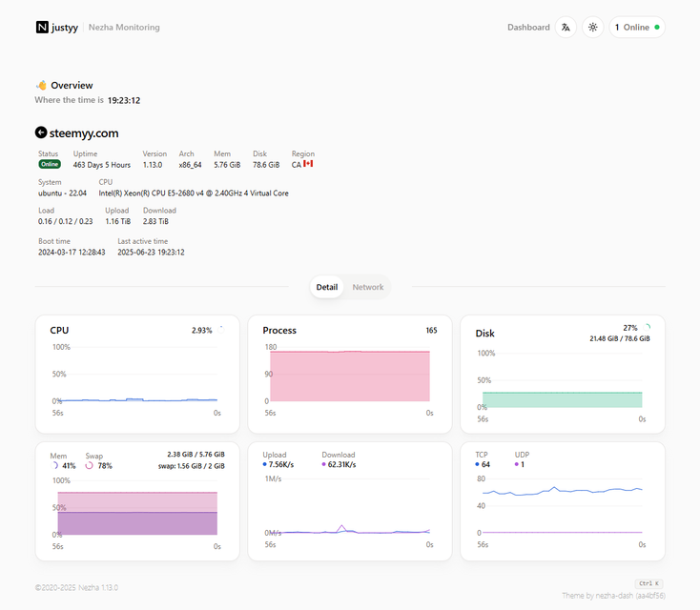The width and height of the screenshot is (700, 610).
Task: Click the pink Process chart area
Action: tap(349, 376)
